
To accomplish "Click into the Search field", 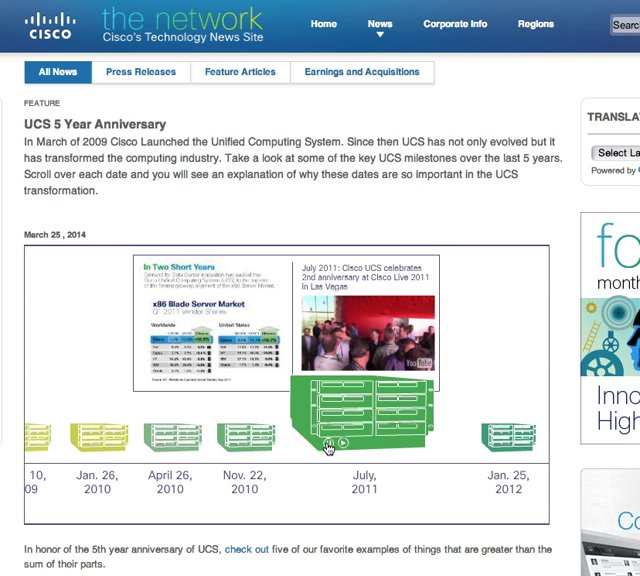I will (625, 25).
